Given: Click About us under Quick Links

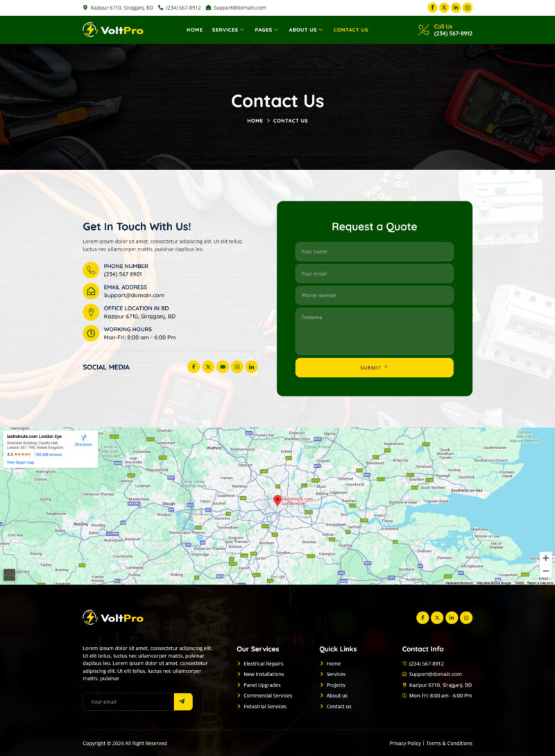Looking at the screenshot, I should click(336, 695).
